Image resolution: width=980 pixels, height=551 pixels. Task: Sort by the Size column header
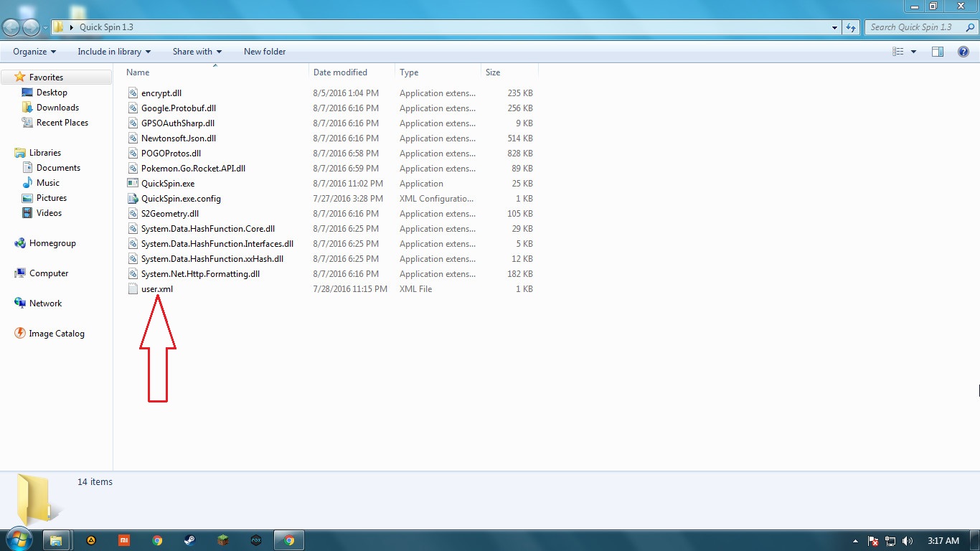(x=509, y=72)
